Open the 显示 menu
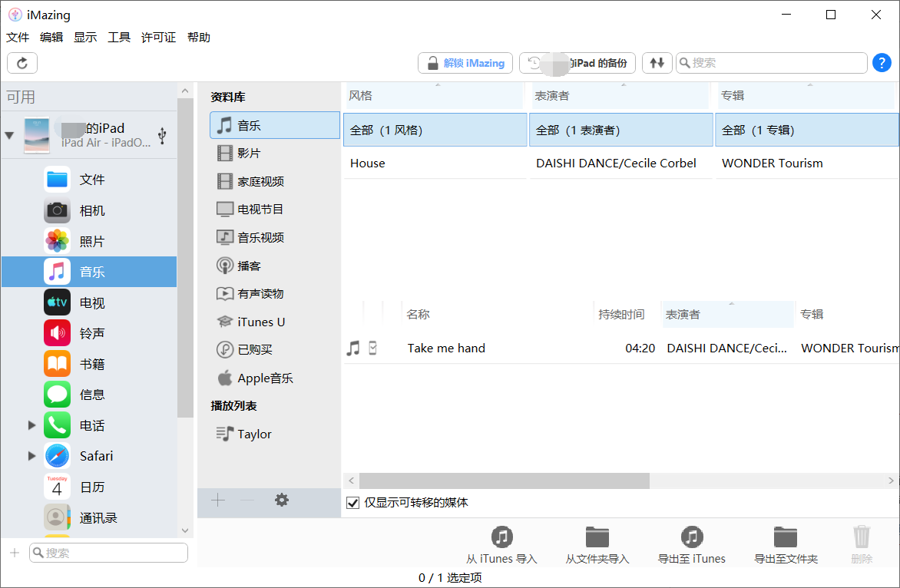The width and height of the screenshot is (900, 588). (x=85, y=38)
